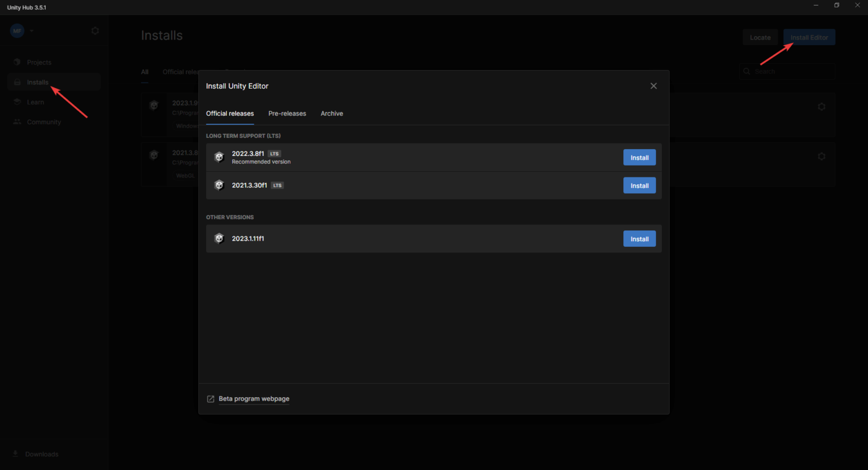This screenshot has width=868, height=470.
Task: Select the Official releases tab
Action: tap(229, 114)
